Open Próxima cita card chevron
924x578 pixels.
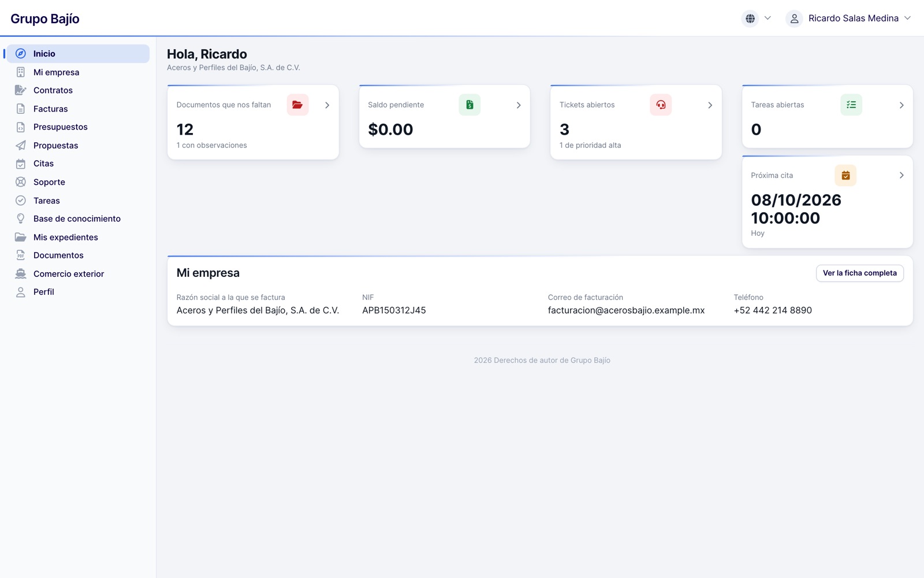901,175
